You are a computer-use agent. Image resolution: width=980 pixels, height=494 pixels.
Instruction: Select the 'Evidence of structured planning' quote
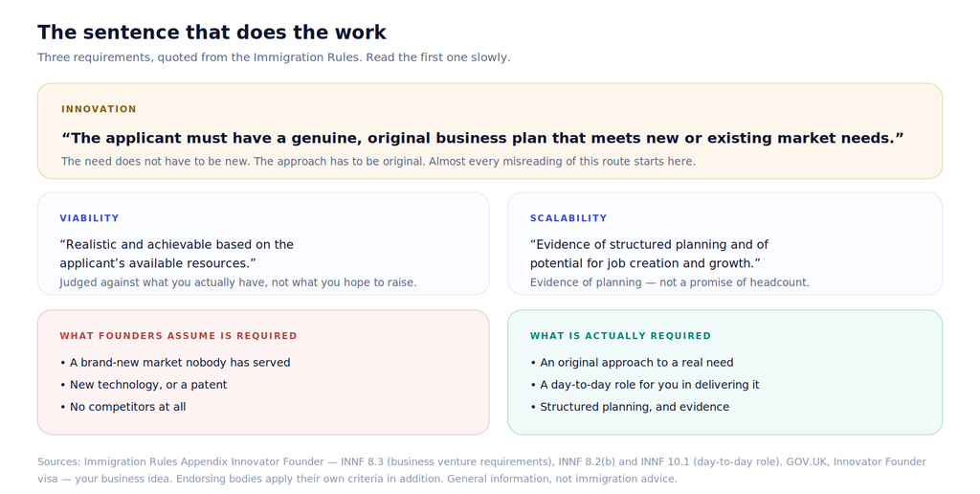pyautogui.click(x=650, y=254)
